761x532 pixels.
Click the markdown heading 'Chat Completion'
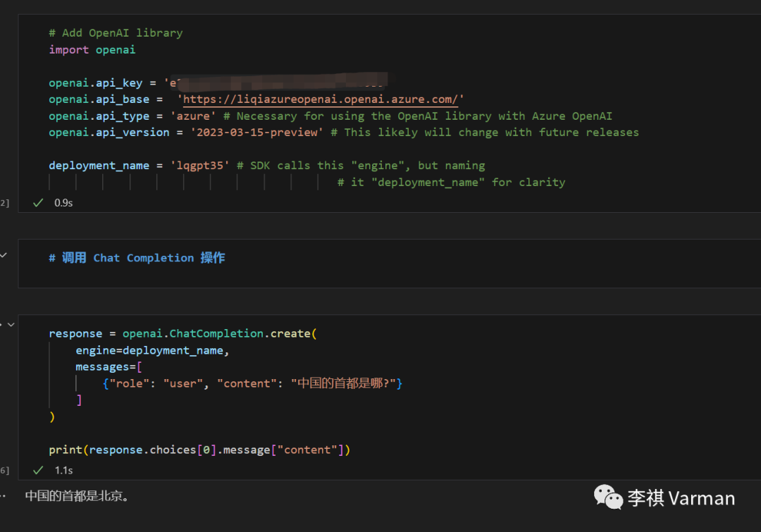[143, 258]
